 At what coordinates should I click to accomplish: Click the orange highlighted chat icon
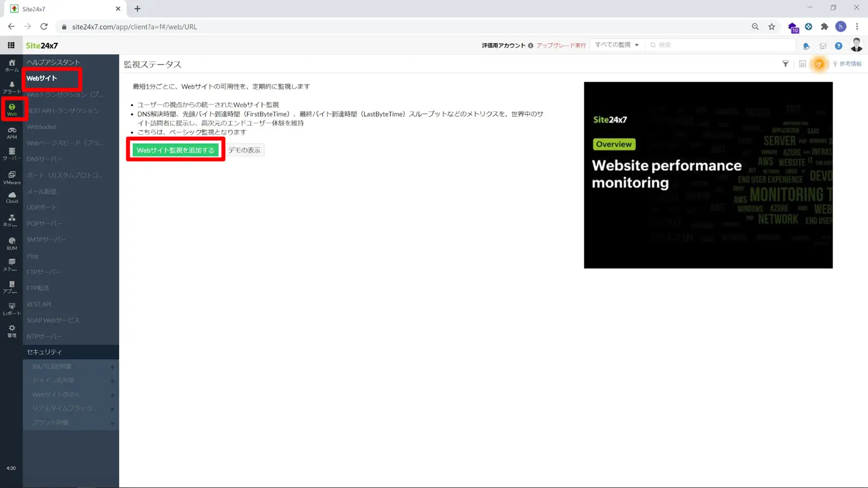point(819,64)
